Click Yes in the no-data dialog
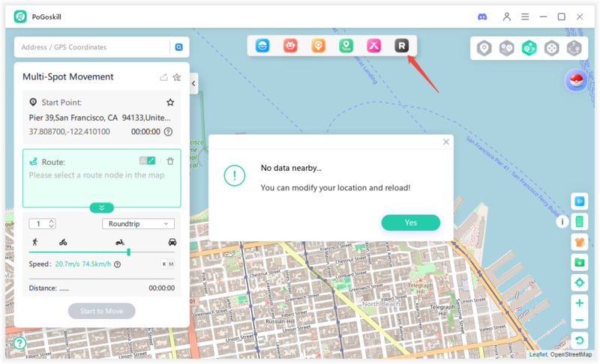Viewport: 600px width, 364px height. click(x=410, y=222)
